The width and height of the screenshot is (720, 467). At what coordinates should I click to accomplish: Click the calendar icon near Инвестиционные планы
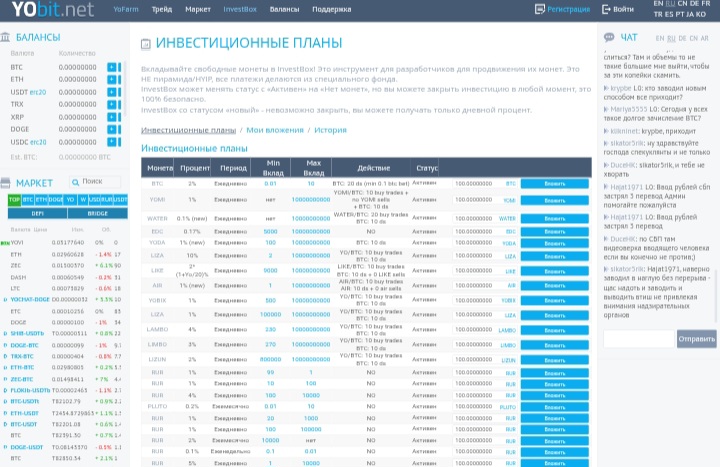[x=146, y=44]
